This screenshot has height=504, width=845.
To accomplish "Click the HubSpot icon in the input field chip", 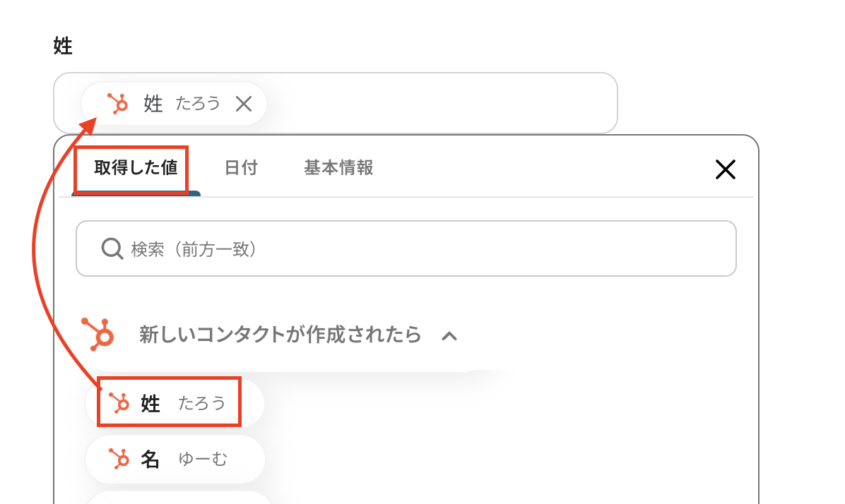I will (x=117, y=104).
